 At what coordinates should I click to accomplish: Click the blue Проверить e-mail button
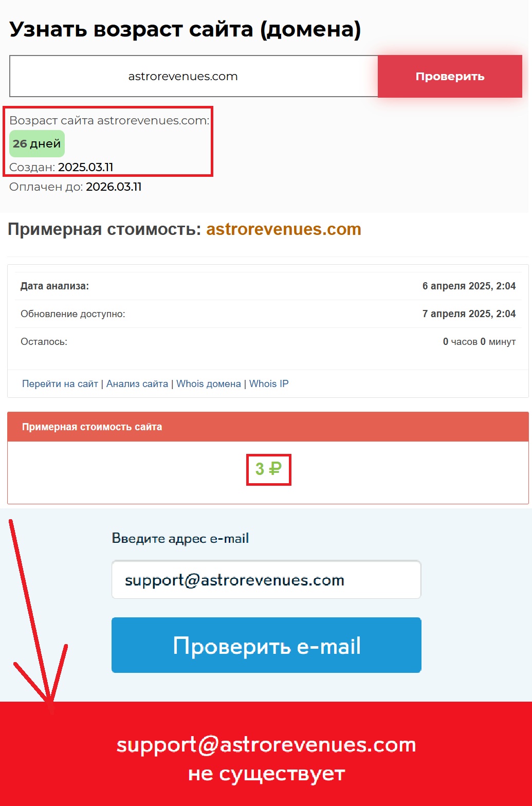[266, 645]
